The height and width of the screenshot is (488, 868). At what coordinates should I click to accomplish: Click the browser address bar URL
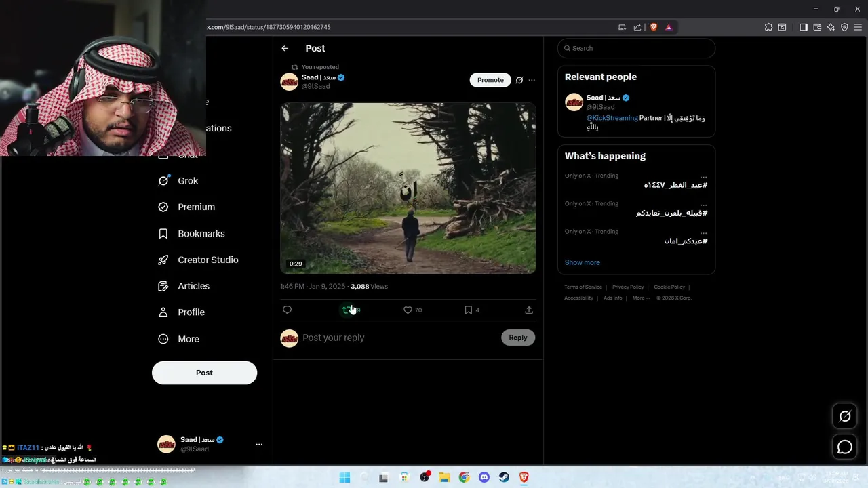(269, 27)
